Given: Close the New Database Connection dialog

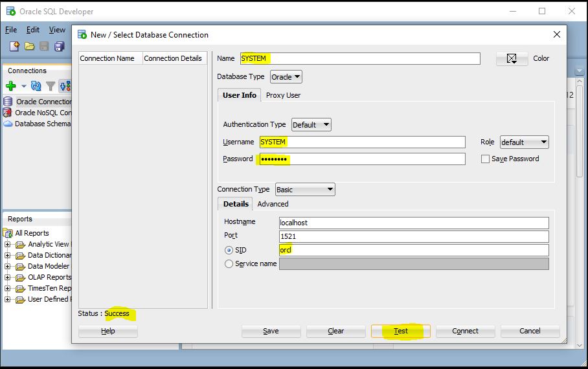Looking at the screenshot, I should point(557,34).
